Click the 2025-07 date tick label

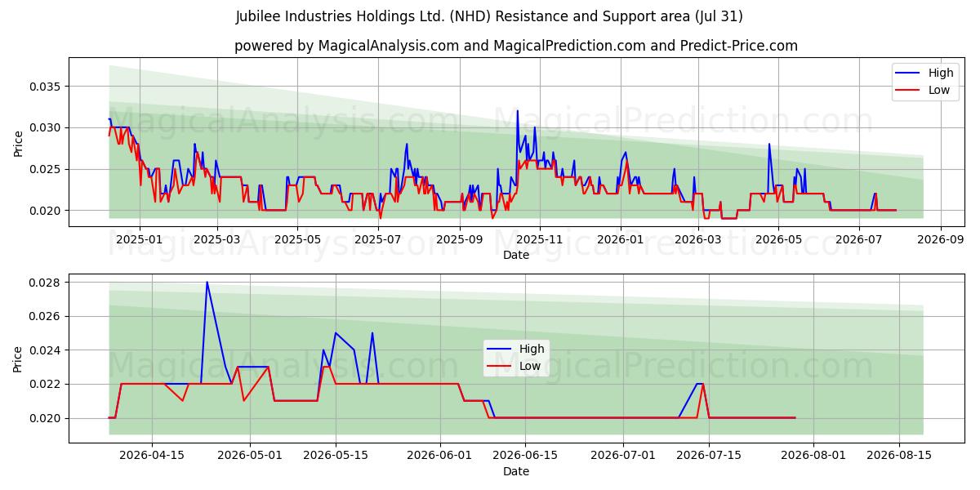pyautogui.click(x=377, y=239)
